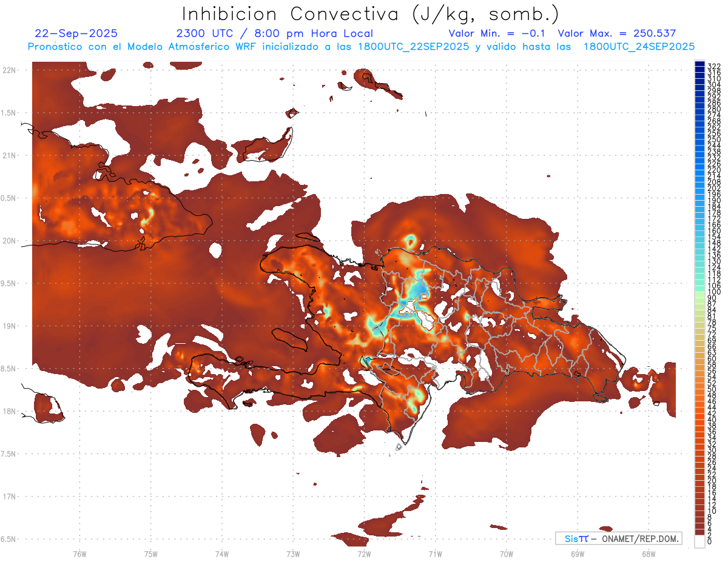
Task: Click the "Valor Max. = 250.537" text
Action: pos(616,33)
